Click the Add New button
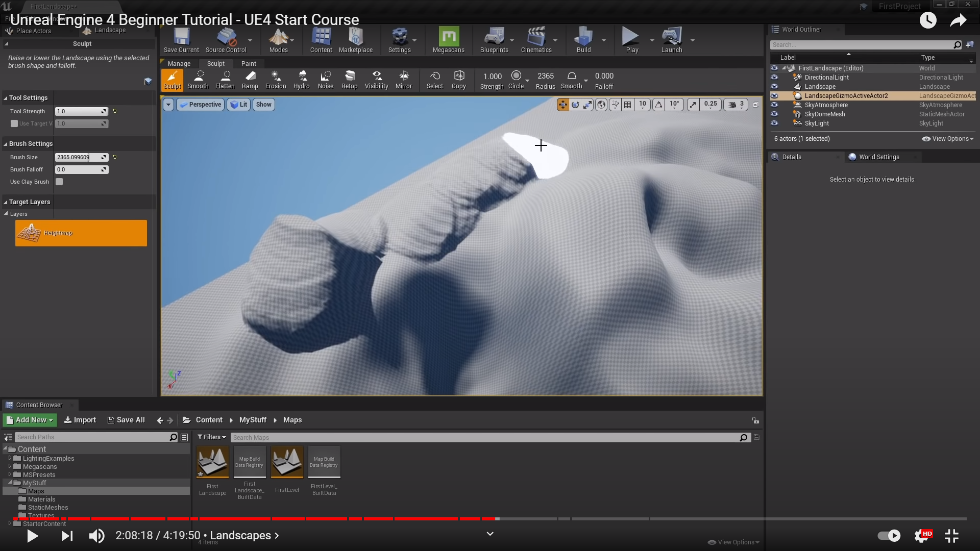Screen dimensions: 980x551 [x=30, y=420]
